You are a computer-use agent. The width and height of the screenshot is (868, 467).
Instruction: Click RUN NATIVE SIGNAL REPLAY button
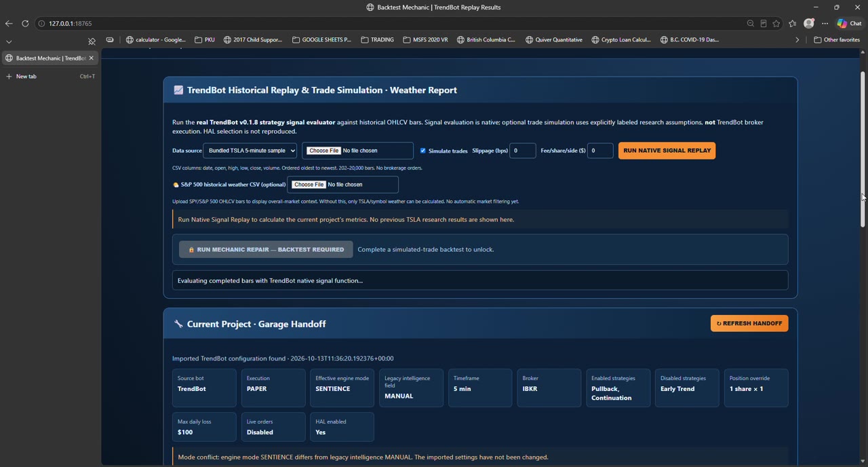tap(667, 151)
